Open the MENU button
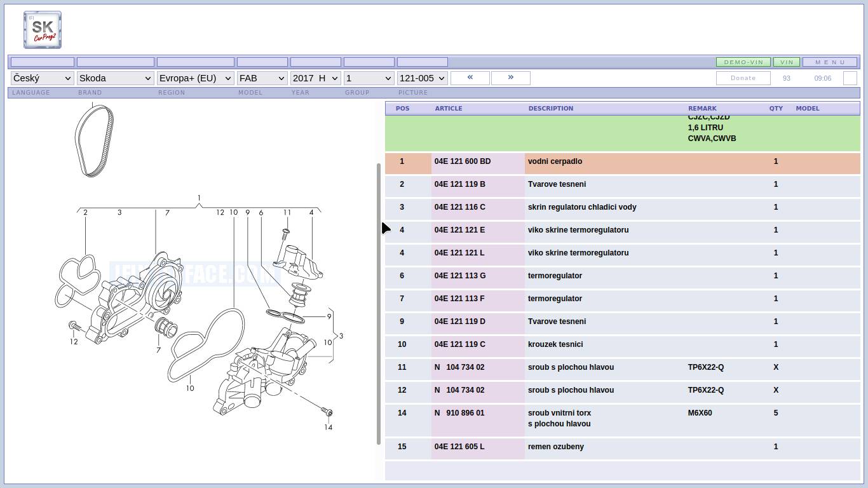 830,62
